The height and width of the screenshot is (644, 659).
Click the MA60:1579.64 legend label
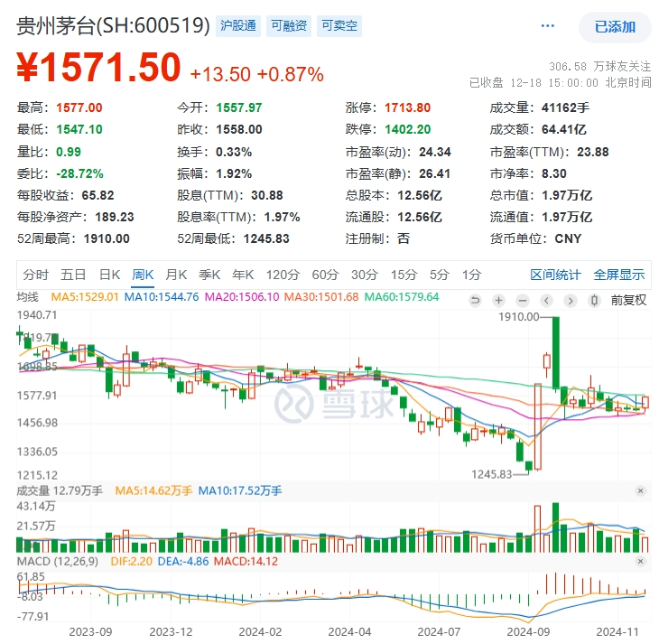tap(402, 297)
